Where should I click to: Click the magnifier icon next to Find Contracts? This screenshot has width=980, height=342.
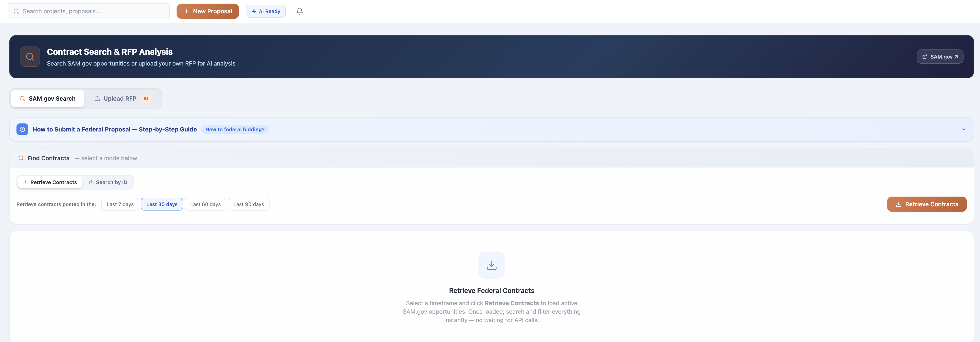point(21,158)
